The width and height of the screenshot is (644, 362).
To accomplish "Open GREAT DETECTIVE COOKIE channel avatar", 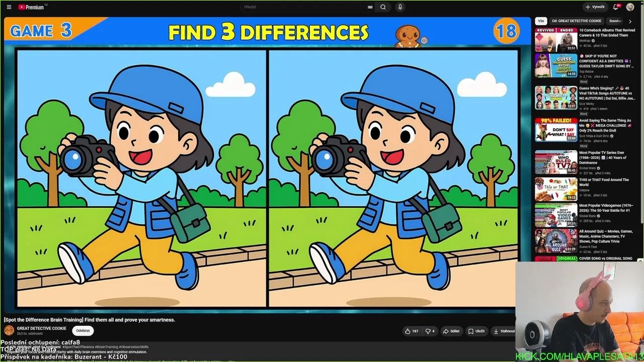I will click(9, 330).
